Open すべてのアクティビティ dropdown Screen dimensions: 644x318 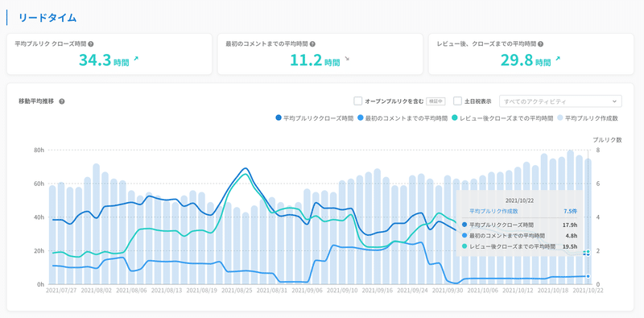click(560, 101)
